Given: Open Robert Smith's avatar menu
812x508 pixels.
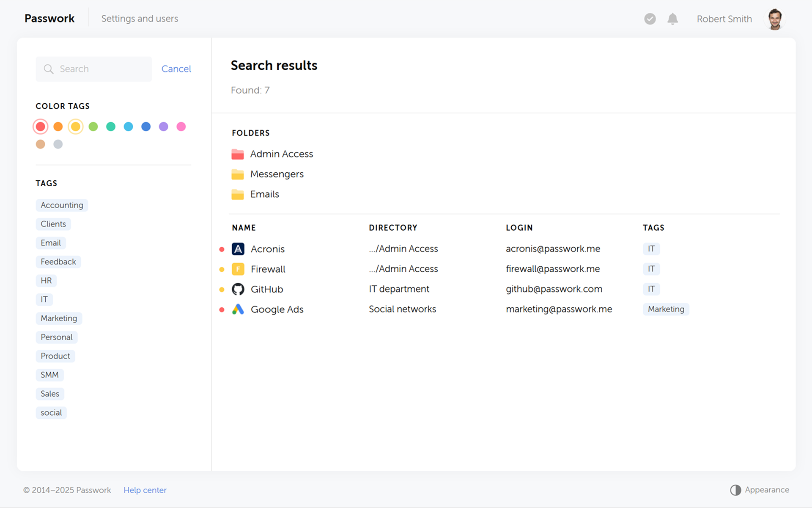Looking at the screenshot, I should coord(775,19).
